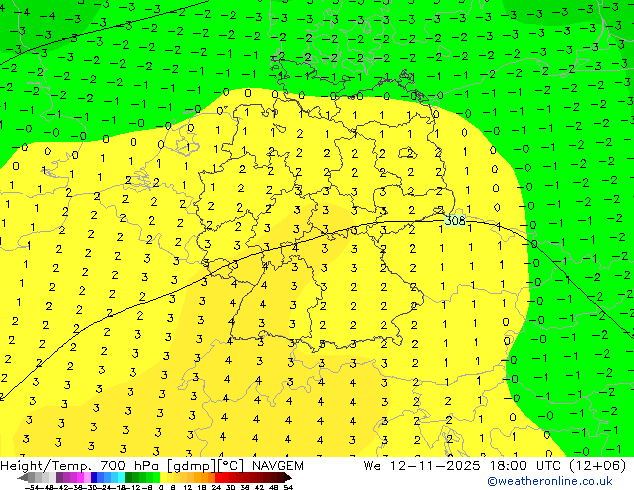
Task: Click the cyan swatch above legend value -18
Action: 121,477
